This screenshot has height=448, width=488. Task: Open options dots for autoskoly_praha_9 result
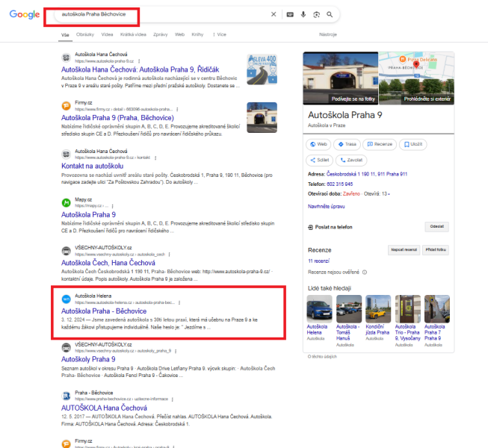point(176,351)
